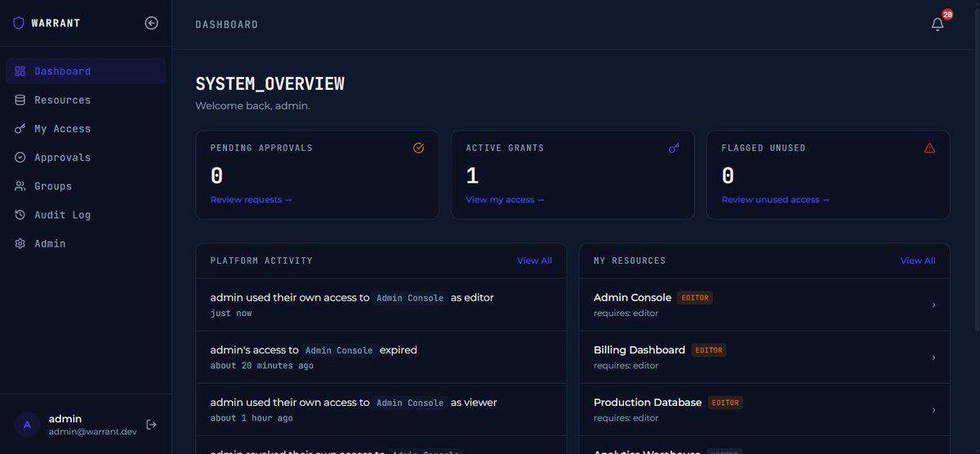Click Admin Console tag in 'as editor' activity
This screenshot has width=980, height=454.
tap(410, 298)
